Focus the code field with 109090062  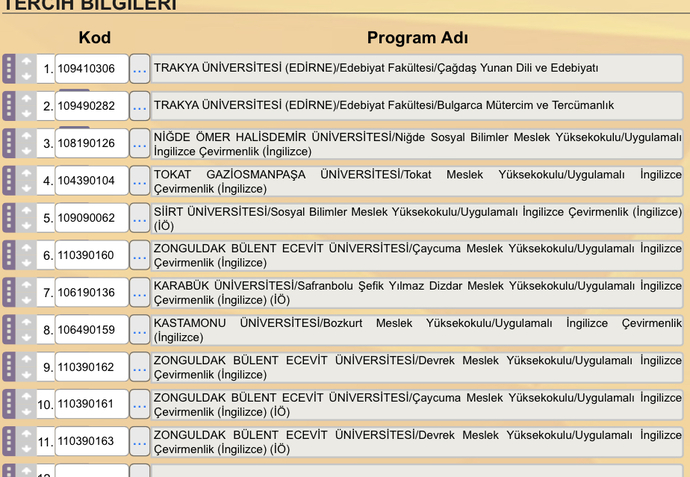click(92, 218)
